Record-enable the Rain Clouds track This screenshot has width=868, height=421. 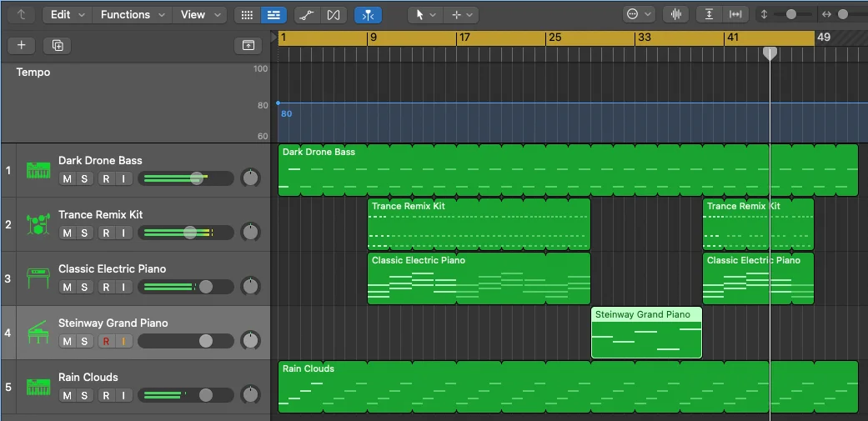(x=106, y=395)
